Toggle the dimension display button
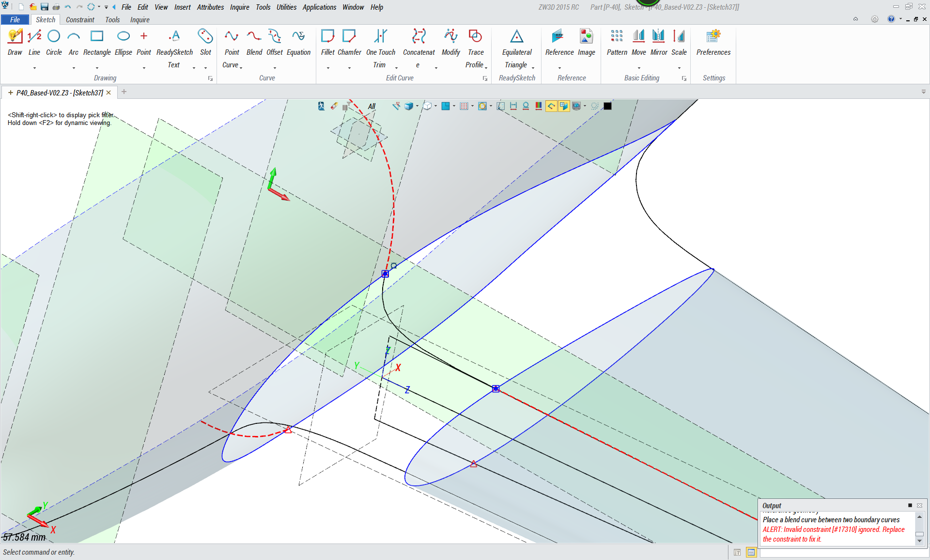 click(513, 106)
